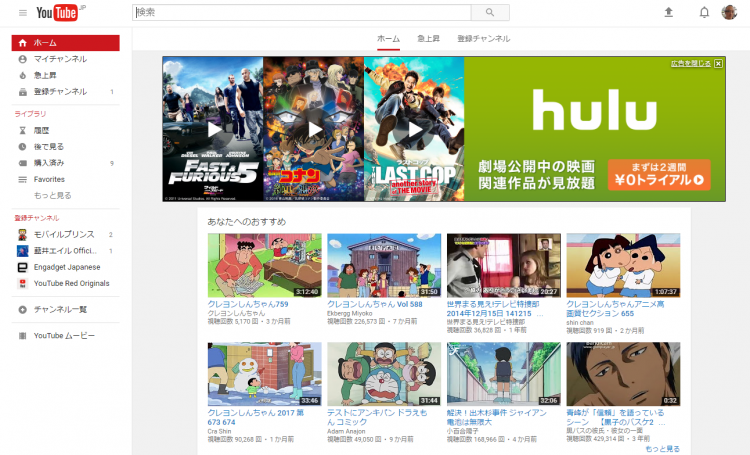Click the 購入済み tag icon
This screenshot has width=750, height=455.
tap(22, 163)
